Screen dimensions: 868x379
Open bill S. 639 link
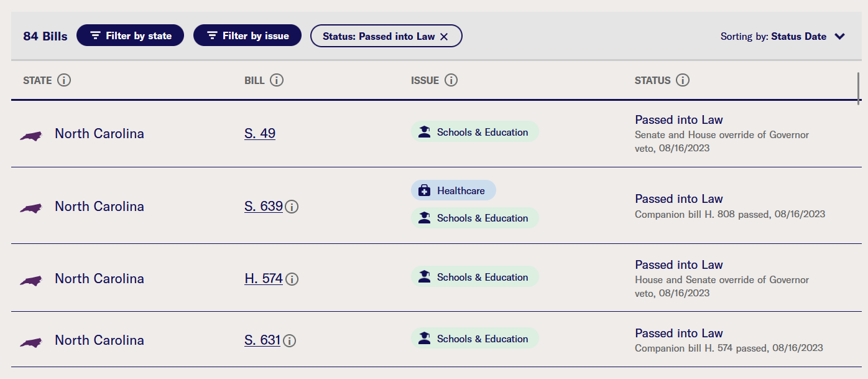point(264,206)
